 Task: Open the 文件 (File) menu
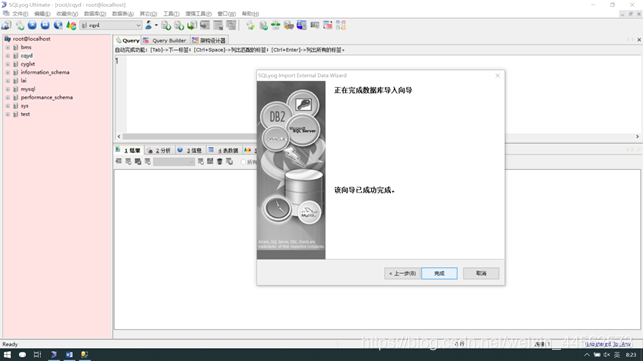click(20, 14)
